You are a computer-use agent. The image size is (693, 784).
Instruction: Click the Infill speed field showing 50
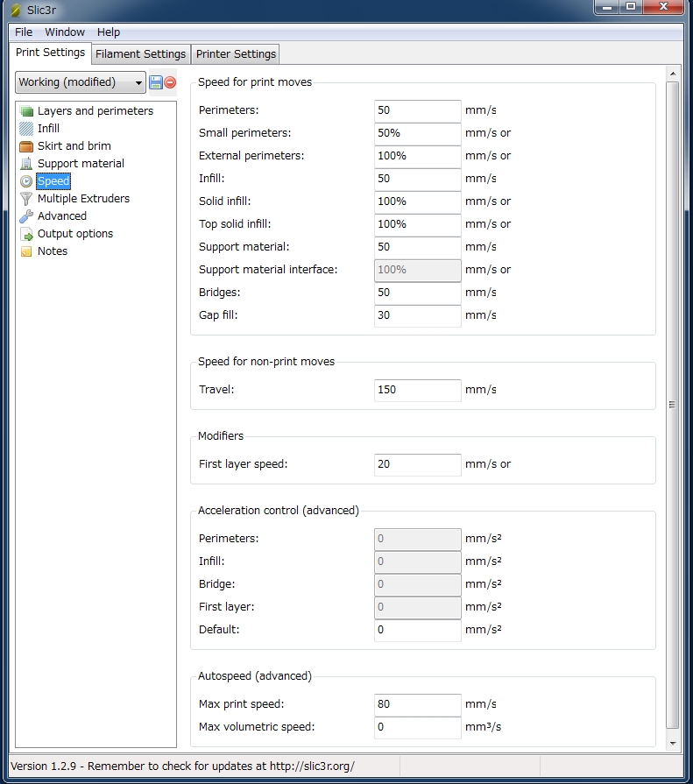pos(418,179)
